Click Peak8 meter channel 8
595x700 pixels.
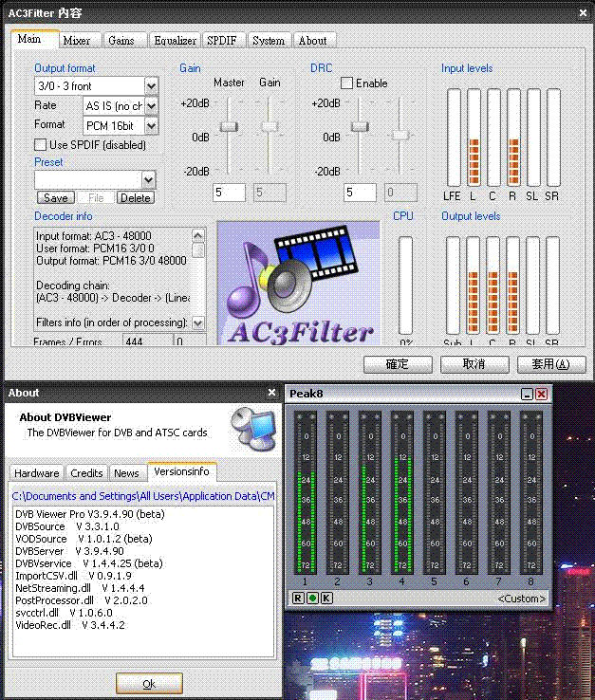pyautogui.click(x=531, y=492)
